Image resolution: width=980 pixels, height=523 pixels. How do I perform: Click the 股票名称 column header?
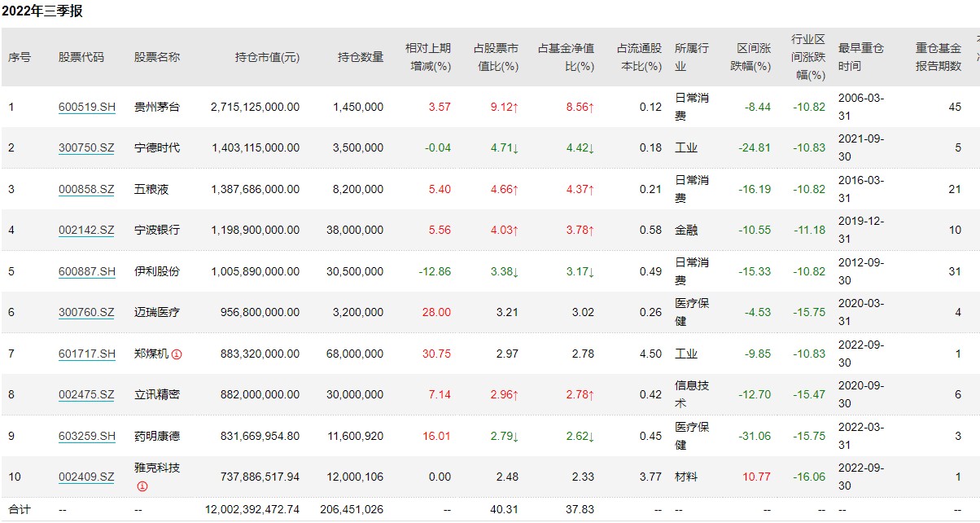coord(157,57)
